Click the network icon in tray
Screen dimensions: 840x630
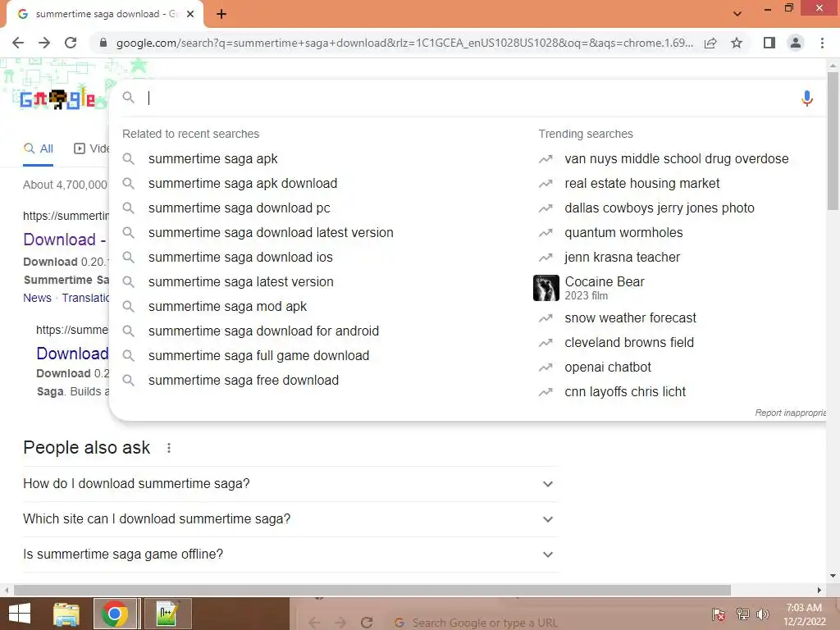[742, 614]
